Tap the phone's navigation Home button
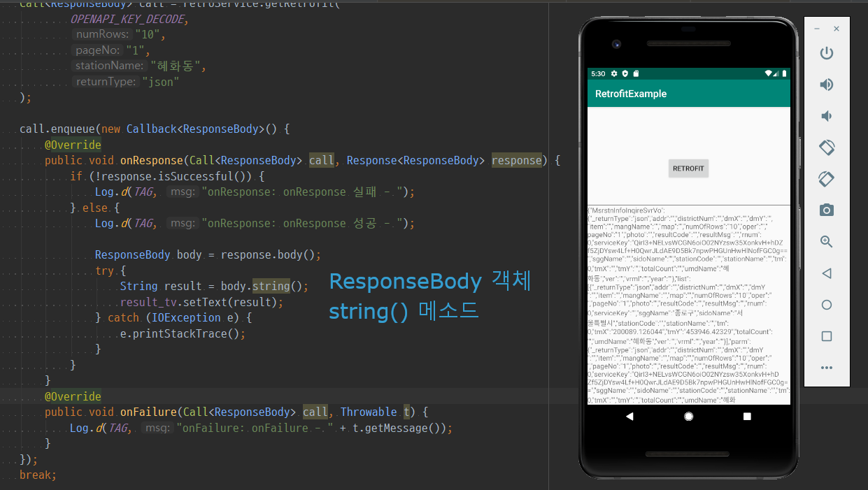The height and width of the screenshot is (490, 868). [689, 416]
